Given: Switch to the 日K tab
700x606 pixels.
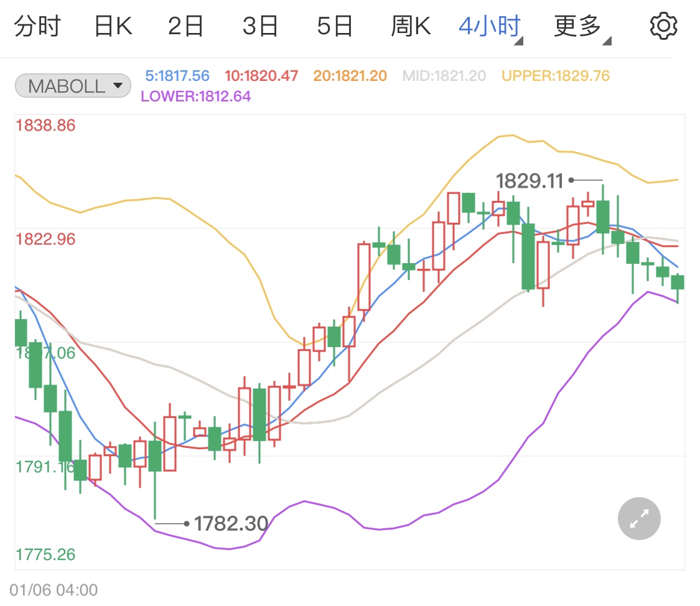Looking at the screenshot, I should pos(113,26).
